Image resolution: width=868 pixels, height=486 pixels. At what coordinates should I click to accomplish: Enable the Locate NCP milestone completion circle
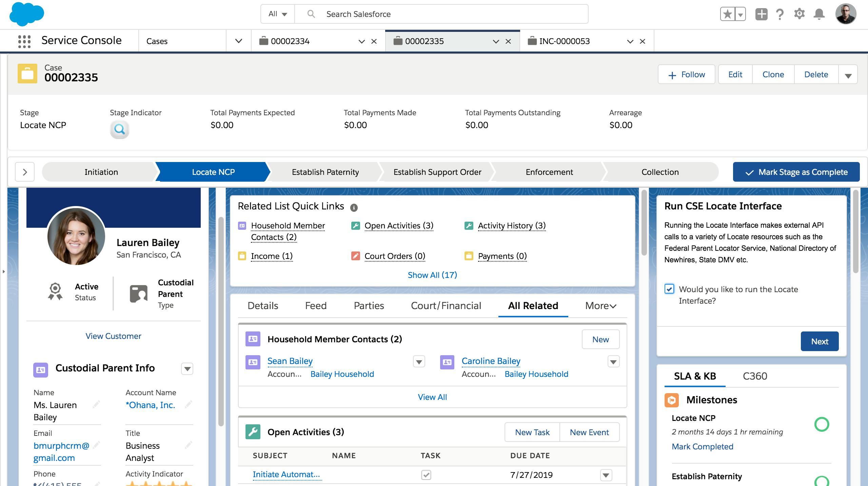tap(822, 424)
